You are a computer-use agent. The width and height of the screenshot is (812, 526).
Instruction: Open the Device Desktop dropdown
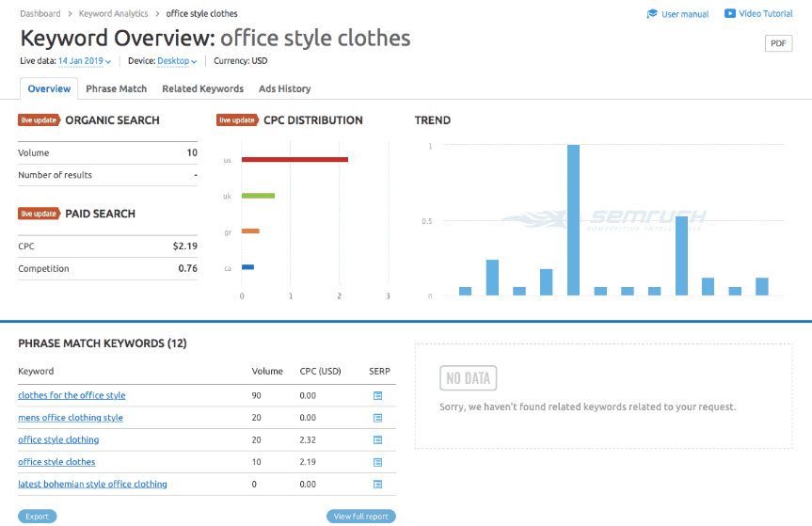tap(177, 61)
